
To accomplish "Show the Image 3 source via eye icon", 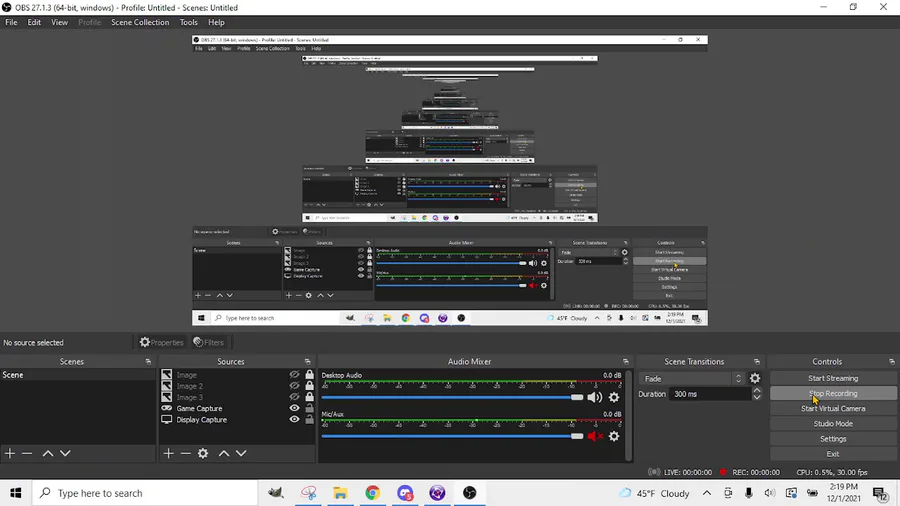I will point(294,396).
